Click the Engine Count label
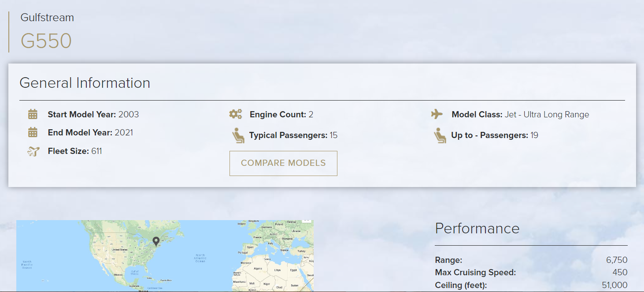 [278, 115]
